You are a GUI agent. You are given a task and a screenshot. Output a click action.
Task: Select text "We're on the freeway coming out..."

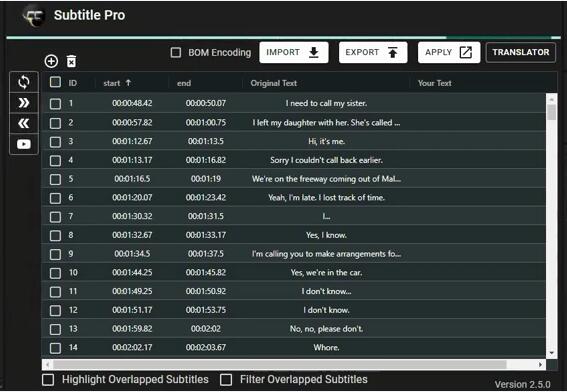[x=326, y=179]
